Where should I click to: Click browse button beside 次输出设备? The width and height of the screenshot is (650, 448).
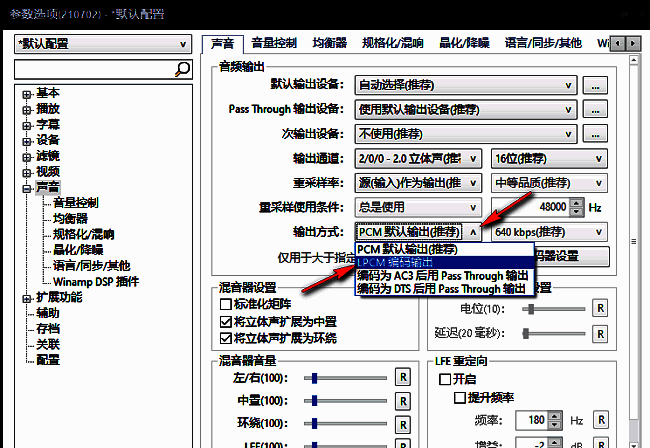click(596, 134)
